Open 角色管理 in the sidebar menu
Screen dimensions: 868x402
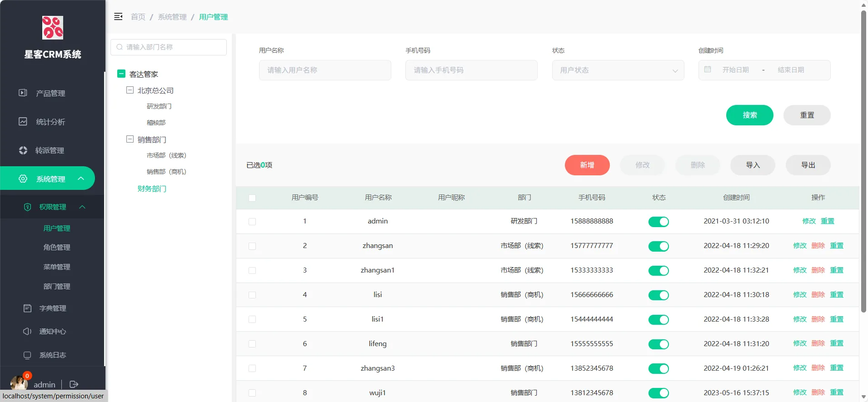pyautogui.click(x=57, y=248)
